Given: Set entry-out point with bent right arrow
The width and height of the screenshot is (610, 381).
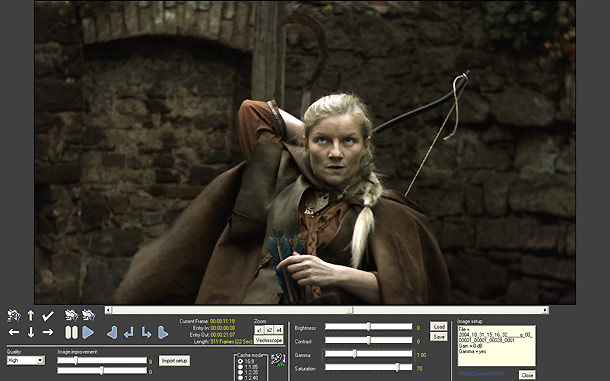Looking at the screenshot, I should pos(146,332).
